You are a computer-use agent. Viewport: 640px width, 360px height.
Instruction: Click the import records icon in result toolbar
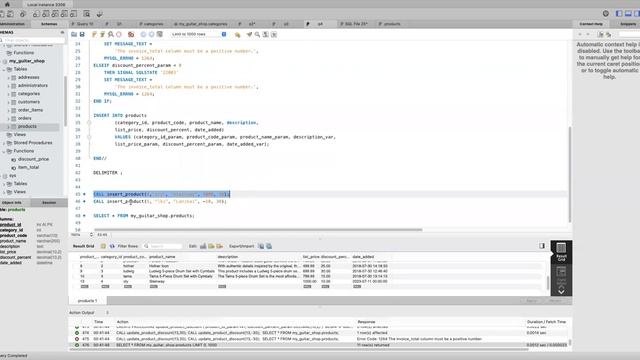269,246
